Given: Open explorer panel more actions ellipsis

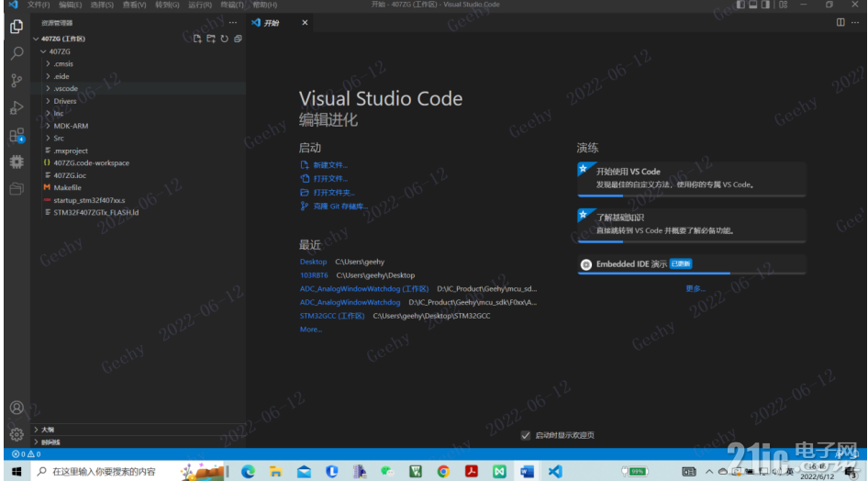Looking at the screenshot, I should click(233, 23).
